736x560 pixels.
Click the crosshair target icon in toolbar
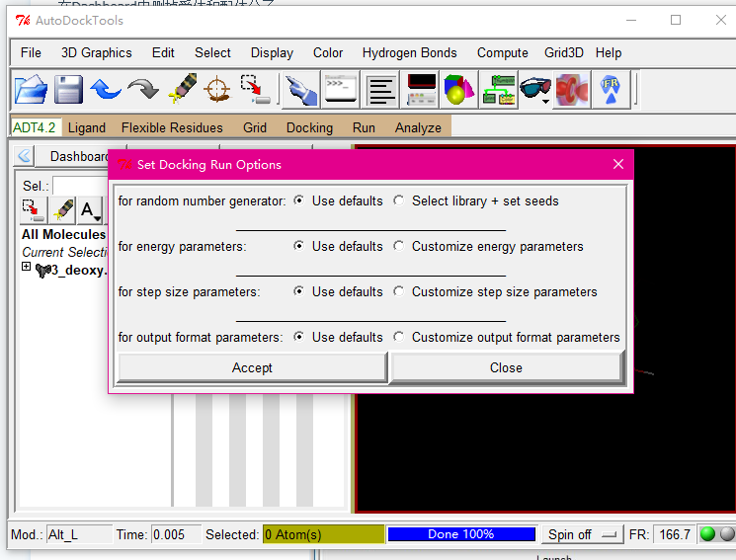(x=216, y=90)
